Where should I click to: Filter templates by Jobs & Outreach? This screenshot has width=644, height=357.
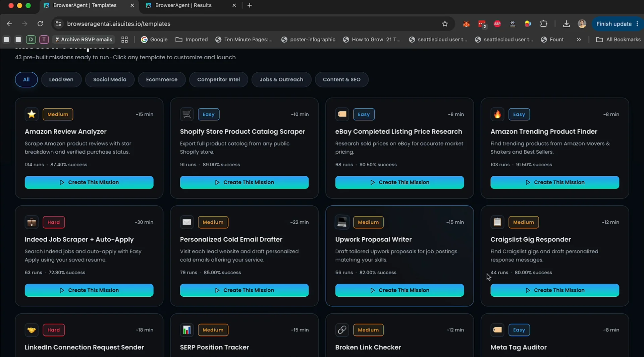click(x=281, y=79)
